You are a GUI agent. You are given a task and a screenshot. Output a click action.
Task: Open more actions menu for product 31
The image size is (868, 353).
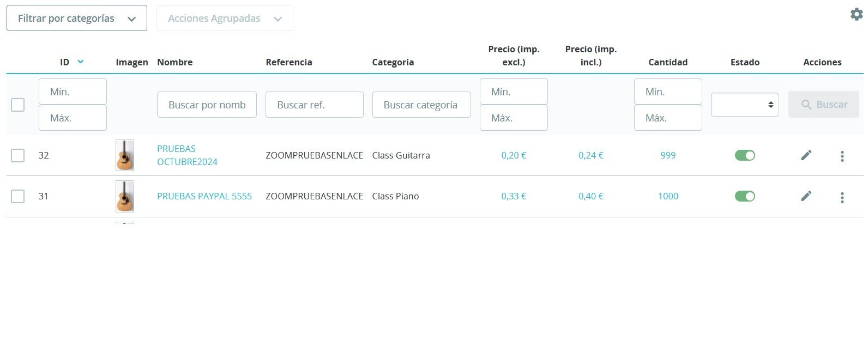842,197
